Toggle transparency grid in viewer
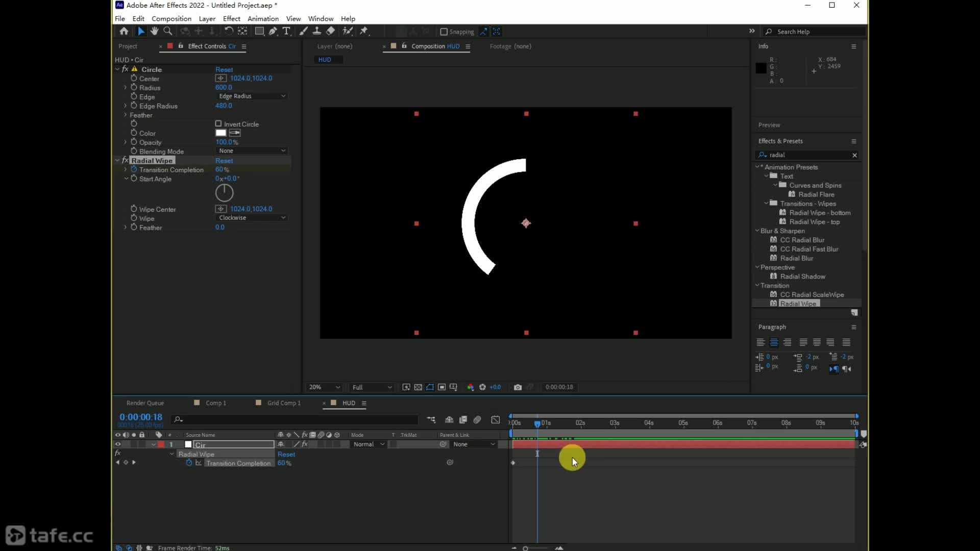Viewport: 980px width, 551px height. (418, 387)
